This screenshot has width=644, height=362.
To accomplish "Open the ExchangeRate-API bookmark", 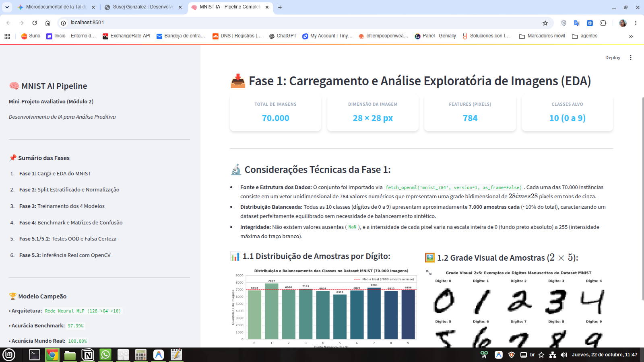I will pyautogui.click(x=126, y=36).
